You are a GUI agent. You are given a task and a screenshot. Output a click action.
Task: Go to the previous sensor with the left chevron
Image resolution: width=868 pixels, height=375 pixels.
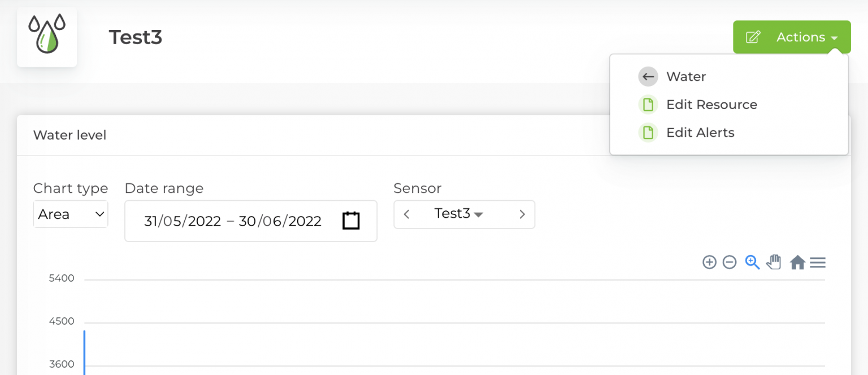[406, 214]
